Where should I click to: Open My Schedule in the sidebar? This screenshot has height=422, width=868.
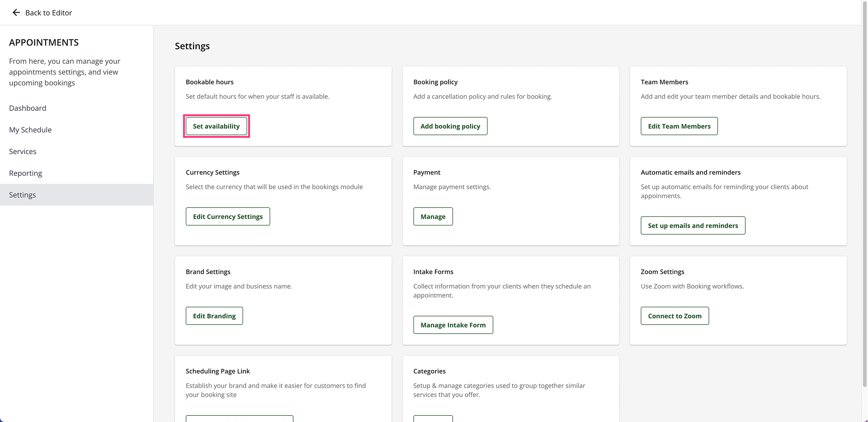pos(30,130)
